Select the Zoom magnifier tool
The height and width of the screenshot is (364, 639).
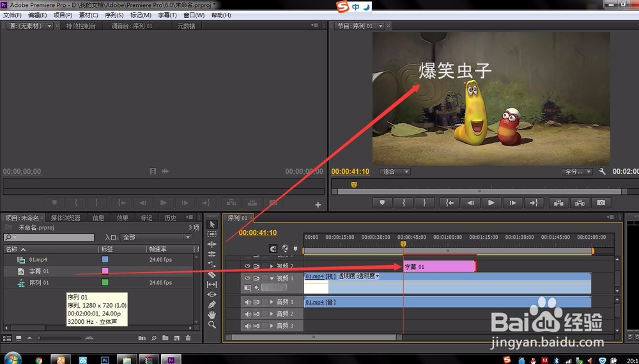tap(212, 324)
